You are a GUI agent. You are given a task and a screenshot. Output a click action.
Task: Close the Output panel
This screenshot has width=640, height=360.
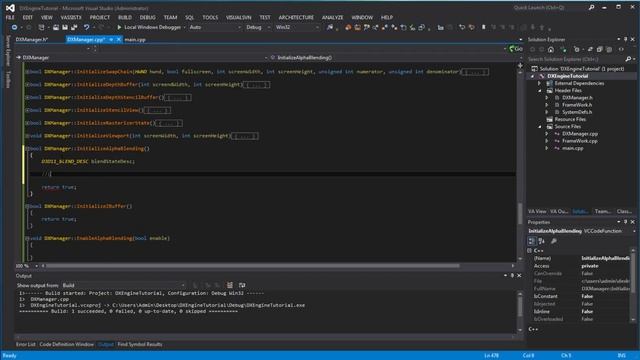[519, 276]
